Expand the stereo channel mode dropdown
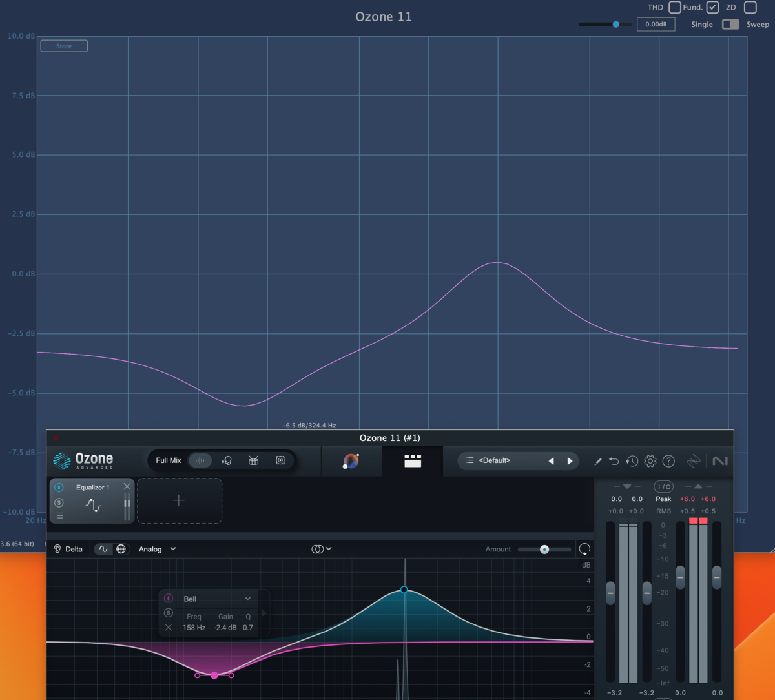Viewport: 775px width, 700px height. [322, 548]
